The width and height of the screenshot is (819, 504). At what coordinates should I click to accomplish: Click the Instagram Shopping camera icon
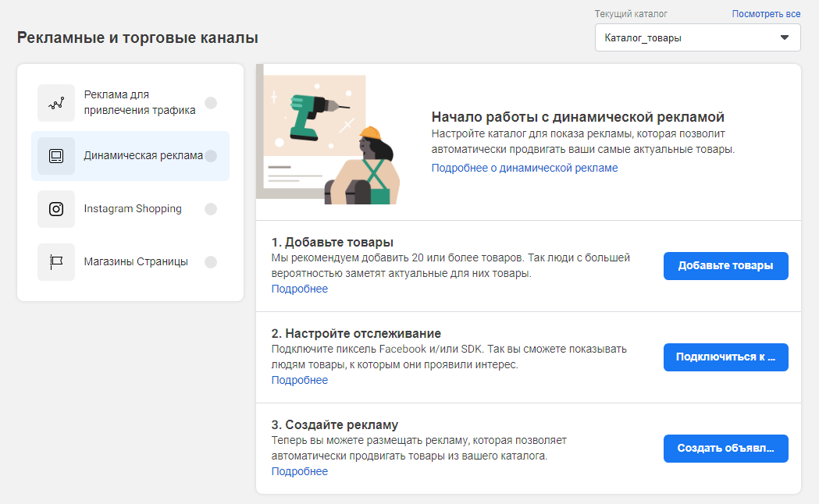click(x=56, y=209)
